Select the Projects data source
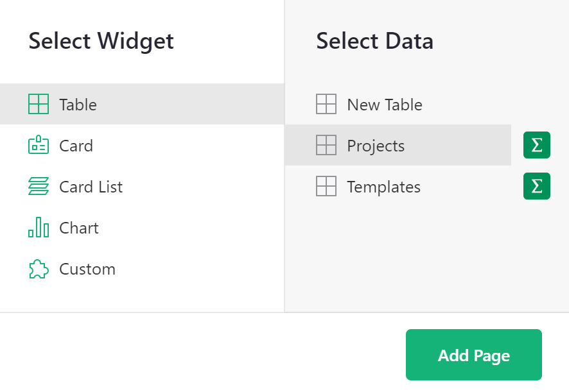569x392 pixels. coord(375,145)
